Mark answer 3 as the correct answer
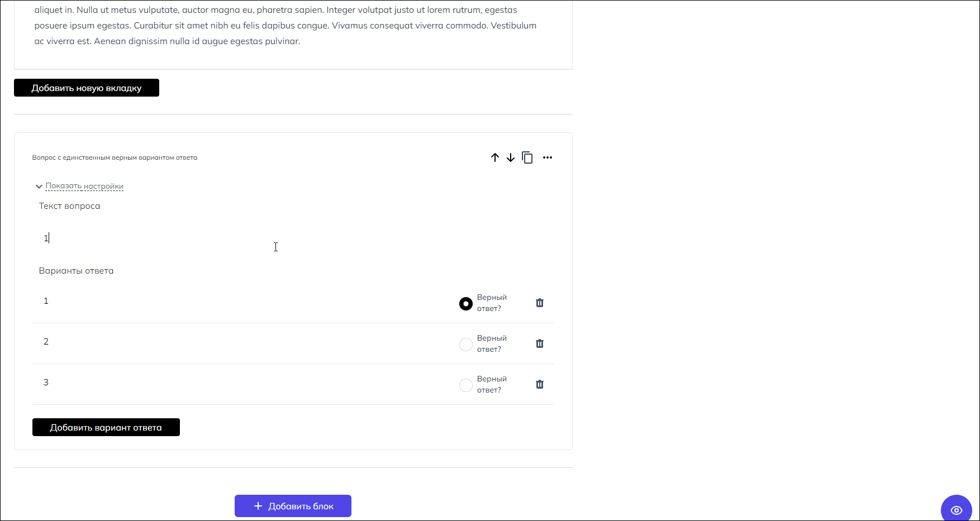The image size is (980, 521). (x=466, y=385)
